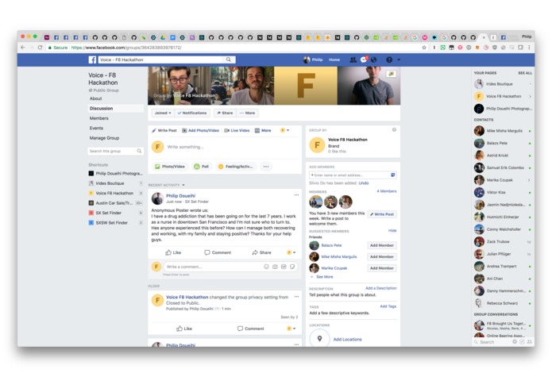Start a Live Video
Screen dimensions: 552x392
tap(237, 130)
